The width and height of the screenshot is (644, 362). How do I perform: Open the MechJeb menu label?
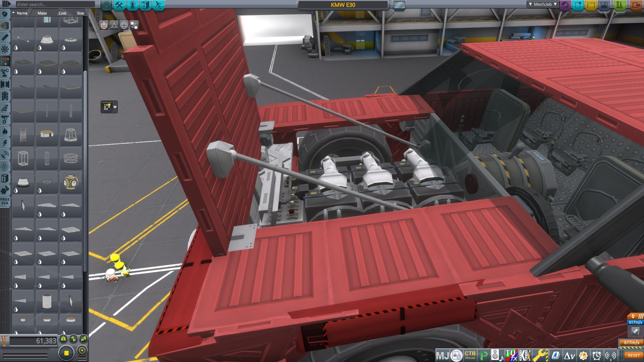(x=543, y=4)
